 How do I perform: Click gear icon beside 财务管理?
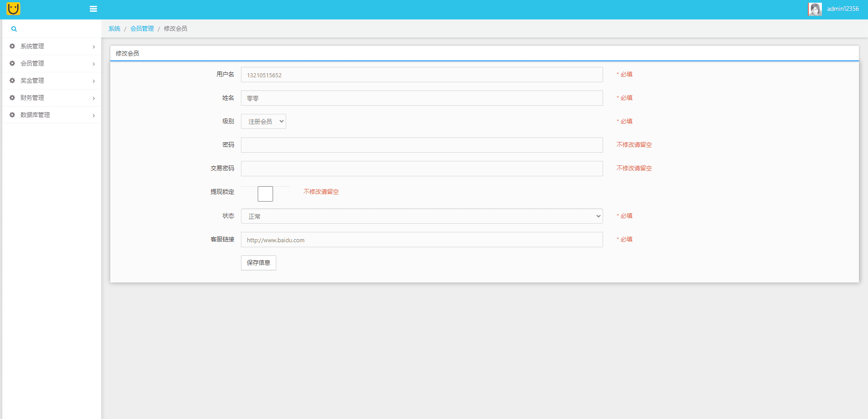[12, 98]
